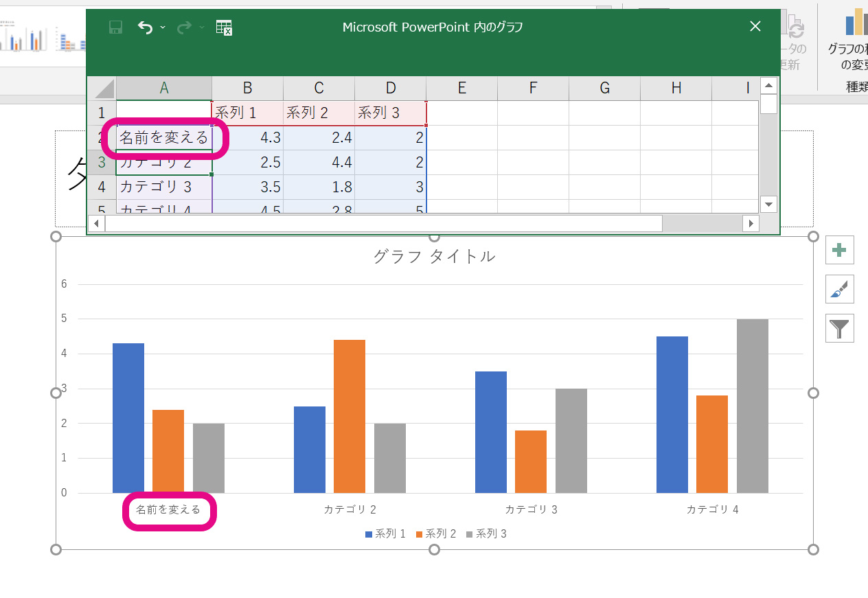
Task: Click the redo arrow icon
Action: click(184, 27)
